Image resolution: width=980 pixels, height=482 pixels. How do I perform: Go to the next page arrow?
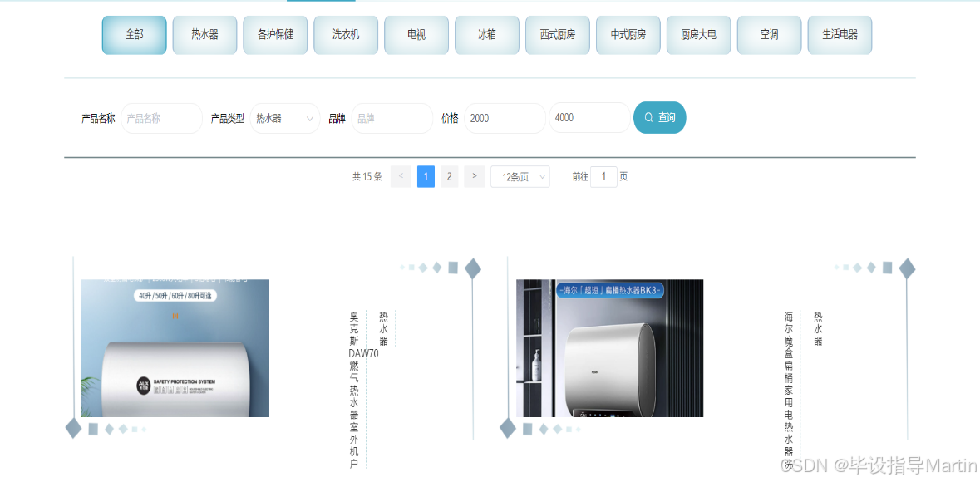475,176
